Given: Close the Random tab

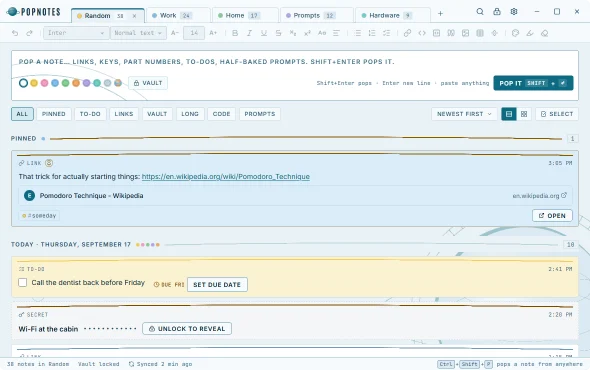Looking at the screenshot, I should [x=134, y=16].
